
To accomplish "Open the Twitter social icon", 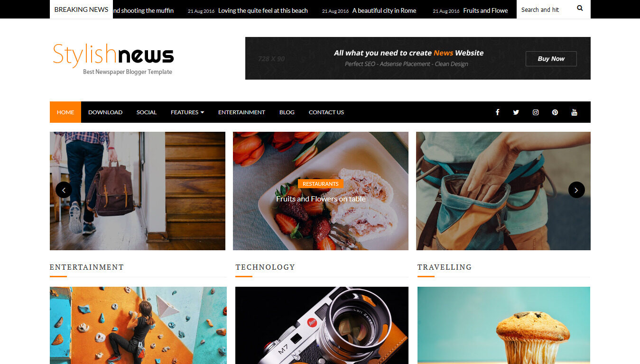I will [x=516, y=112].
